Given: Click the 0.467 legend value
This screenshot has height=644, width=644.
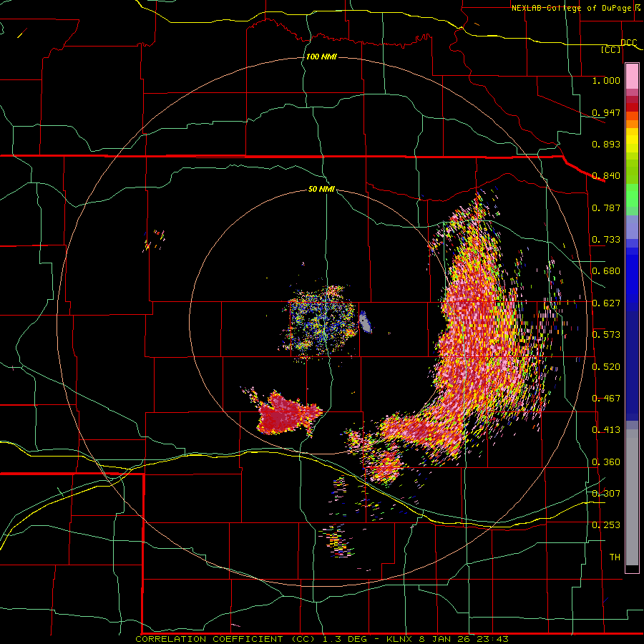Looking at the screenshot, I should click(x=606, y=399).
